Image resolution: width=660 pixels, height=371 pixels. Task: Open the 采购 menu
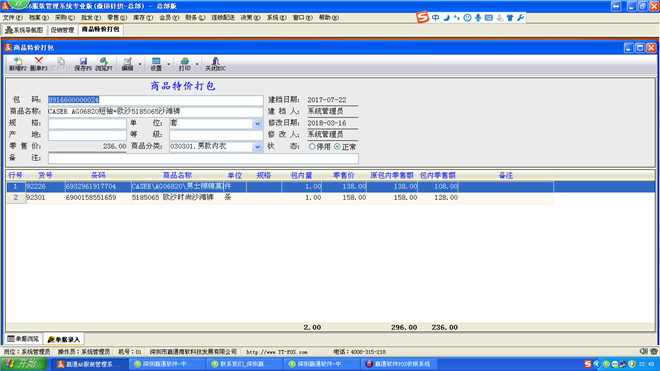pyautogui.click(x=65, y=18)
